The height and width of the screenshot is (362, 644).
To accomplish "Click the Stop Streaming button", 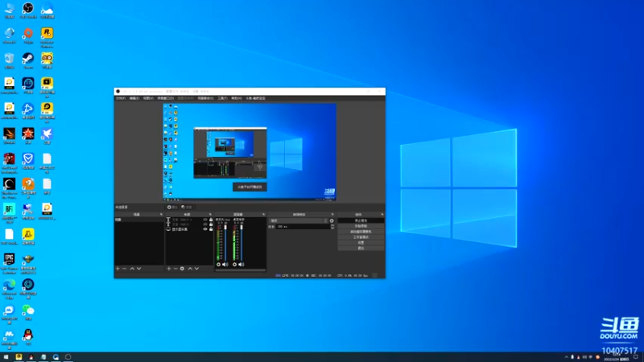I will 361,220.
